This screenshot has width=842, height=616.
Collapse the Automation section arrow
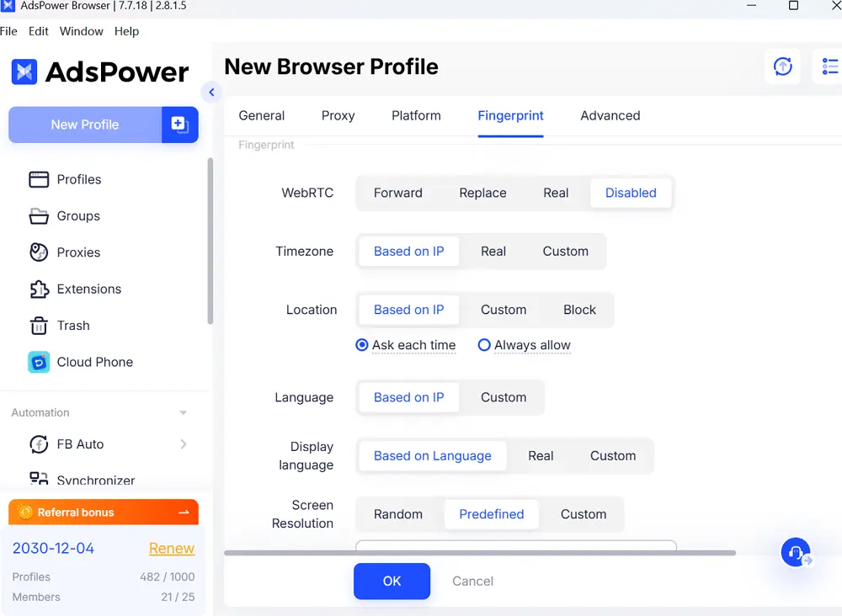(x=184, y=413)
